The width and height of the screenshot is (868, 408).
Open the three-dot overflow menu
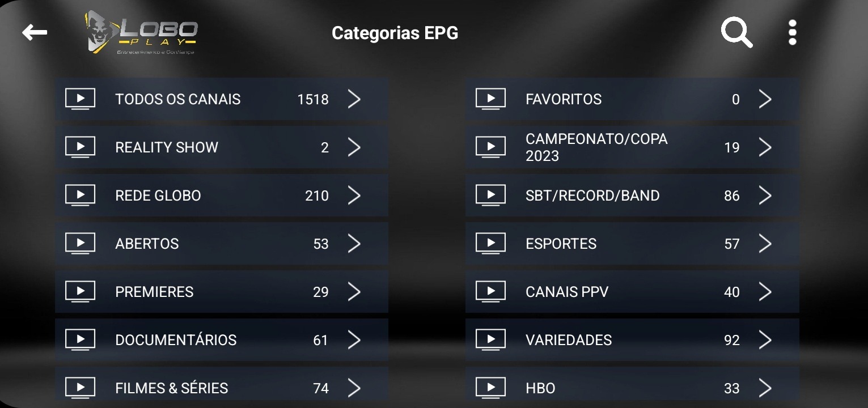792,33
